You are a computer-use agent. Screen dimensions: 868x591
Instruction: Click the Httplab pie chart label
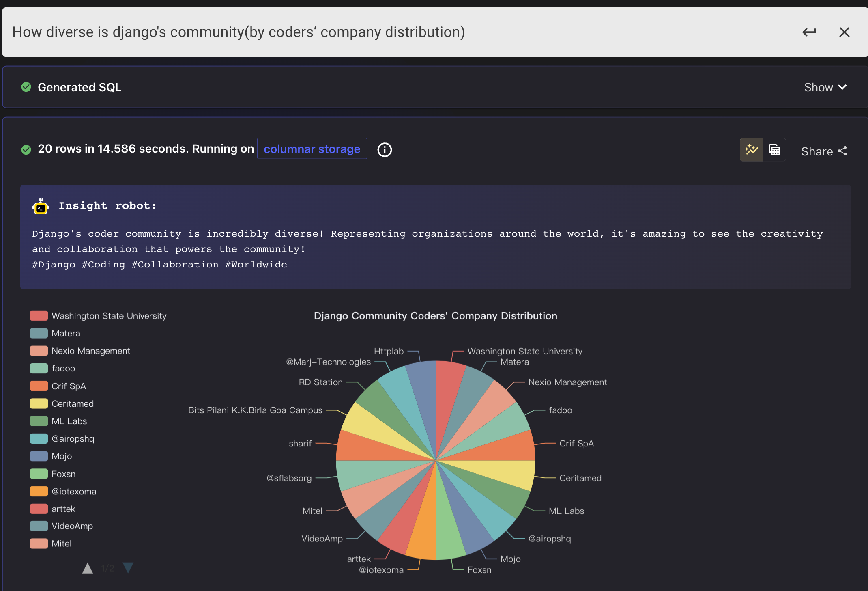coord(389,351)
